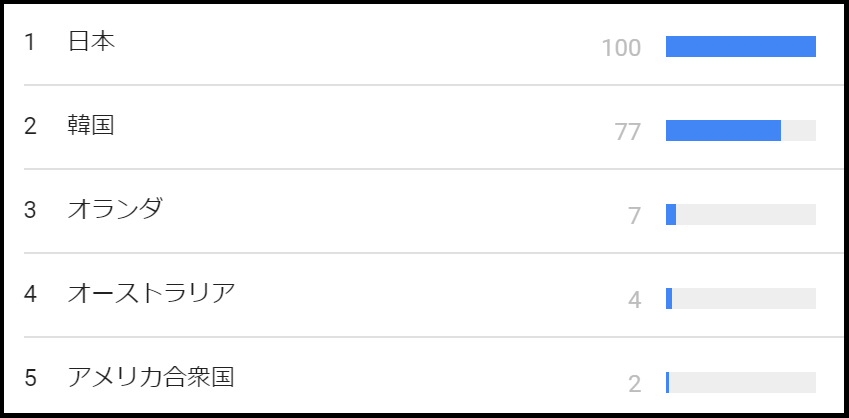Click the blue bar for 日本
The image size is (849, 418).
740,47
